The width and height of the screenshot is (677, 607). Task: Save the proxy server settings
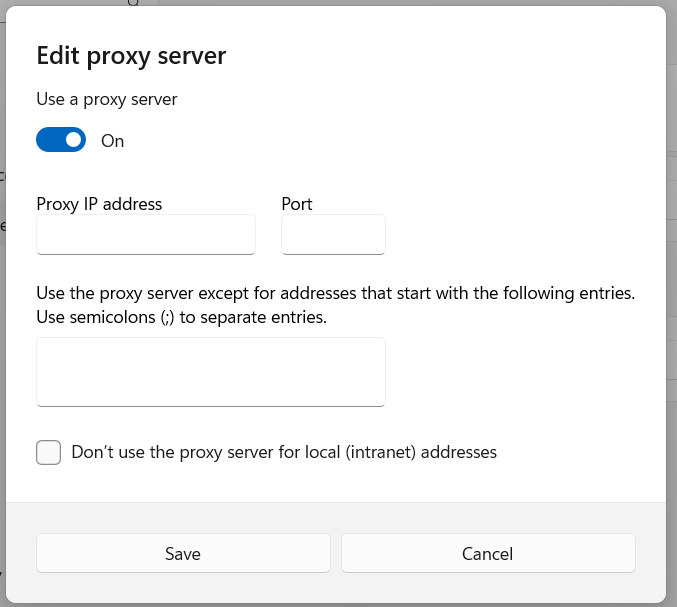point(183,553)
